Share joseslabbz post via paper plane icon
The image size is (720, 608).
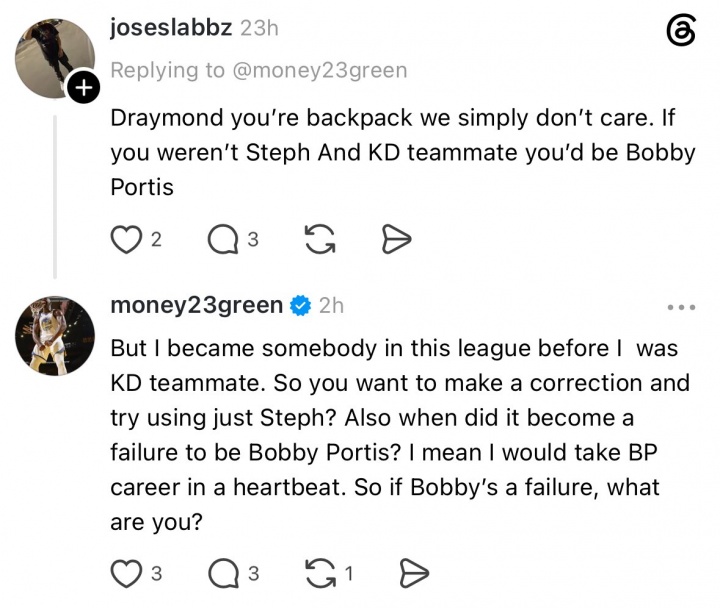pyautogui.click(x=396, y=239)
